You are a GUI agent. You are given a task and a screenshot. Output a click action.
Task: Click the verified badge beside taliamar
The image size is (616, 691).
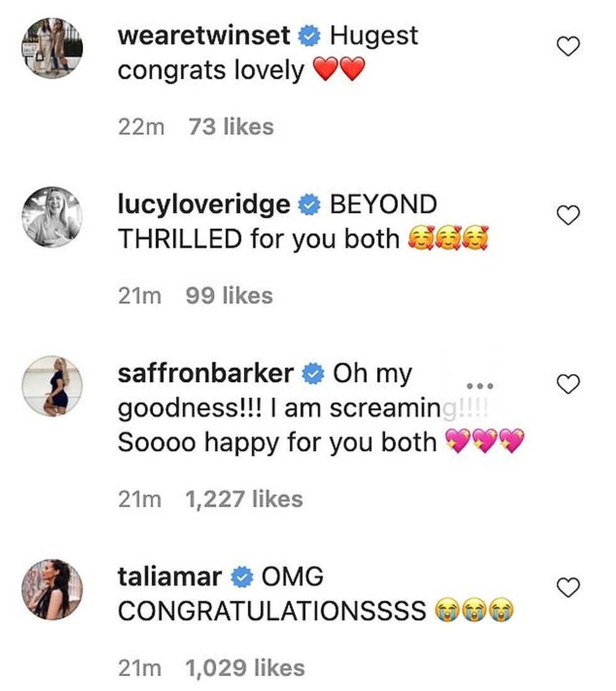coord(242,577)
